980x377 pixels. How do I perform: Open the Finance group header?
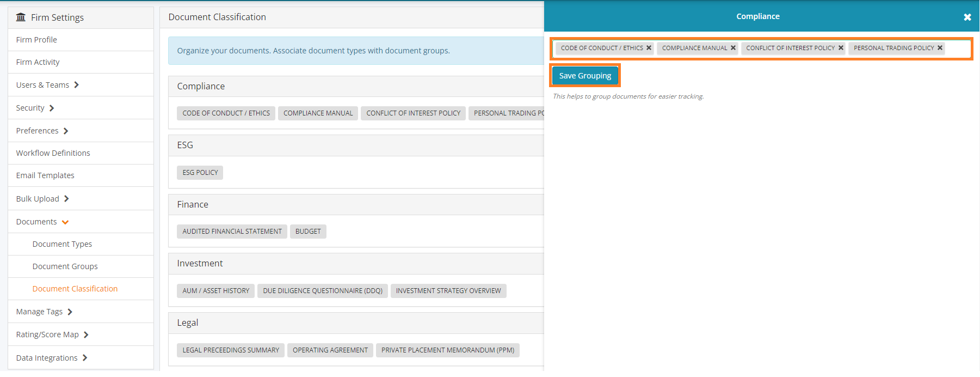point(356,204)
